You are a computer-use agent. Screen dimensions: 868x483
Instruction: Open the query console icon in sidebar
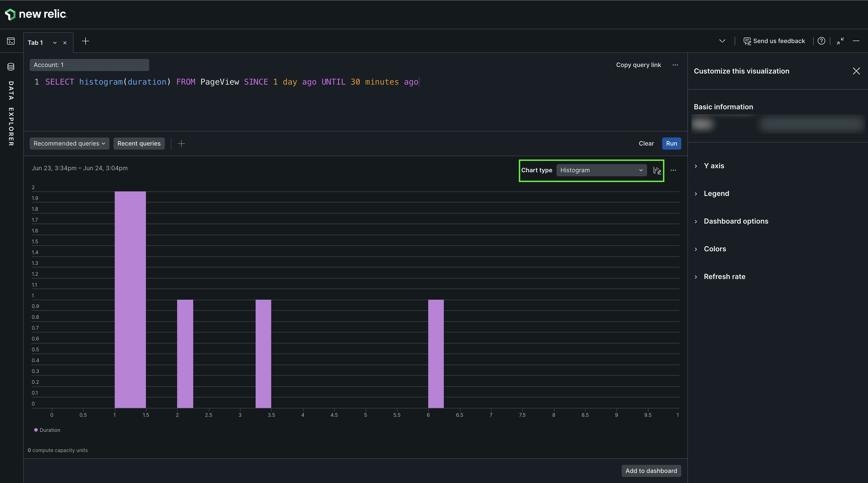11,41
